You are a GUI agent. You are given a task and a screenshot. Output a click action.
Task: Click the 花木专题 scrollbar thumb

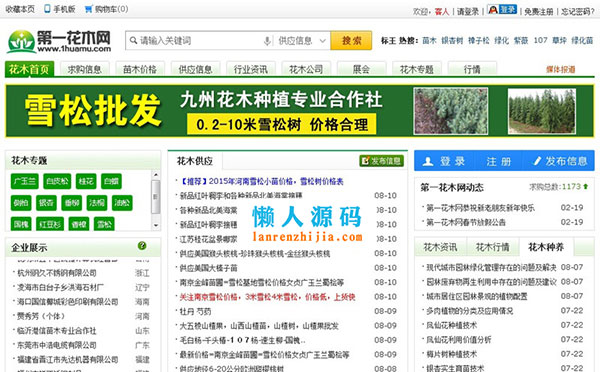[156, 197]
